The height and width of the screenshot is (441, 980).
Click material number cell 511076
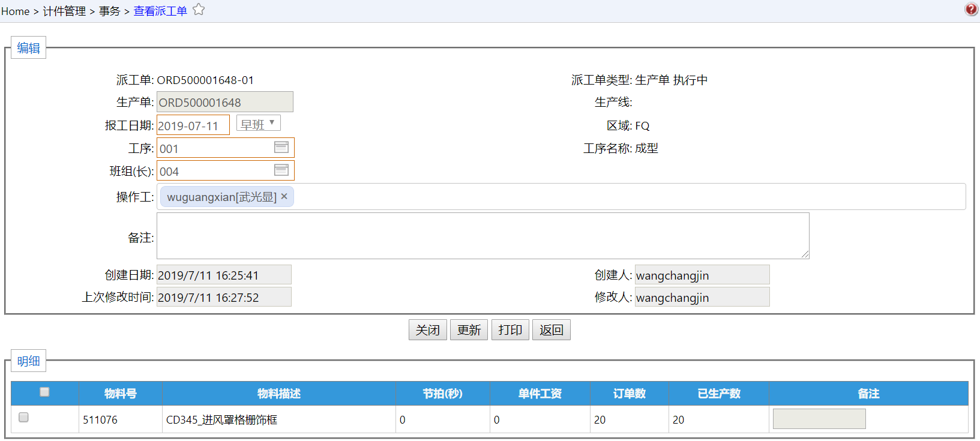tap(100, 419)
